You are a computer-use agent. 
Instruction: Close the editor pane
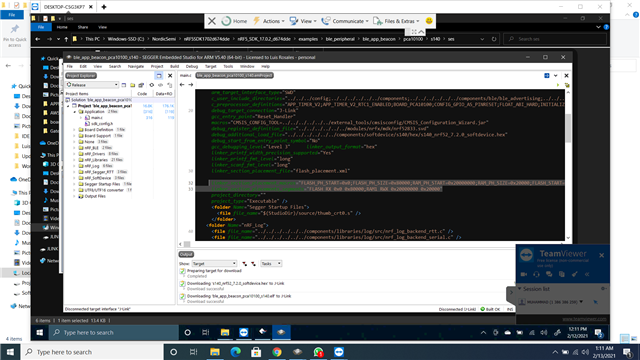(x=566, y=76)
